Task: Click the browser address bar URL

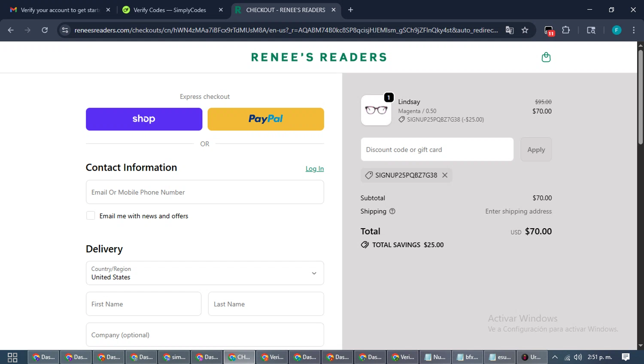Action: [x=286, y=30]
